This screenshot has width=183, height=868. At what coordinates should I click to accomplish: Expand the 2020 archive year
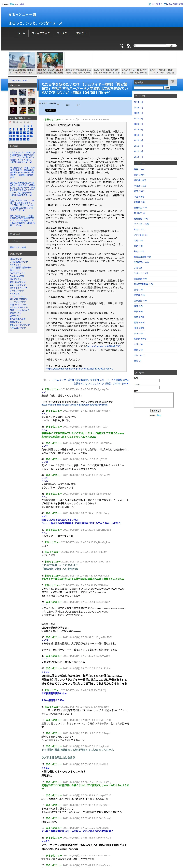[x=138, y=124]
